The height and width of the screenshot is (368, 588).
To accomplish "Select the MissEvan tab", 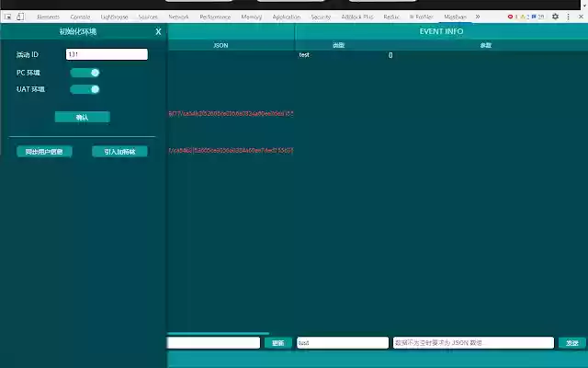I will coord(456,17).
